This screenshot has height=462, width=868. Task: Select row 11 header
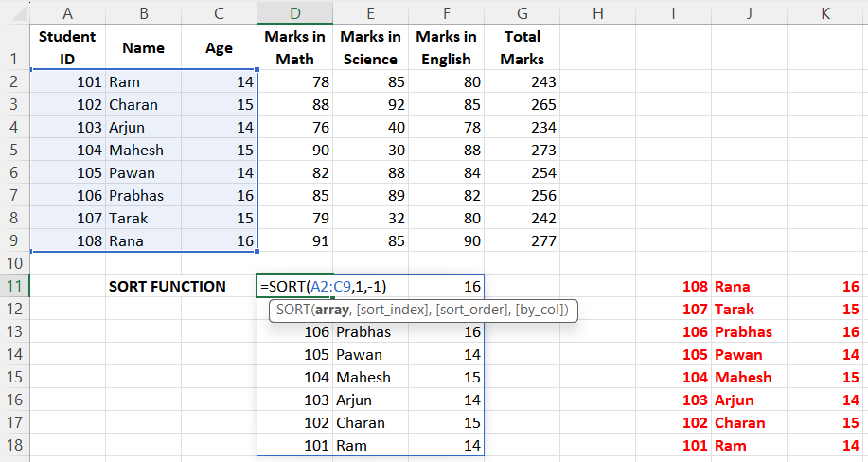(x=14, y=286)
